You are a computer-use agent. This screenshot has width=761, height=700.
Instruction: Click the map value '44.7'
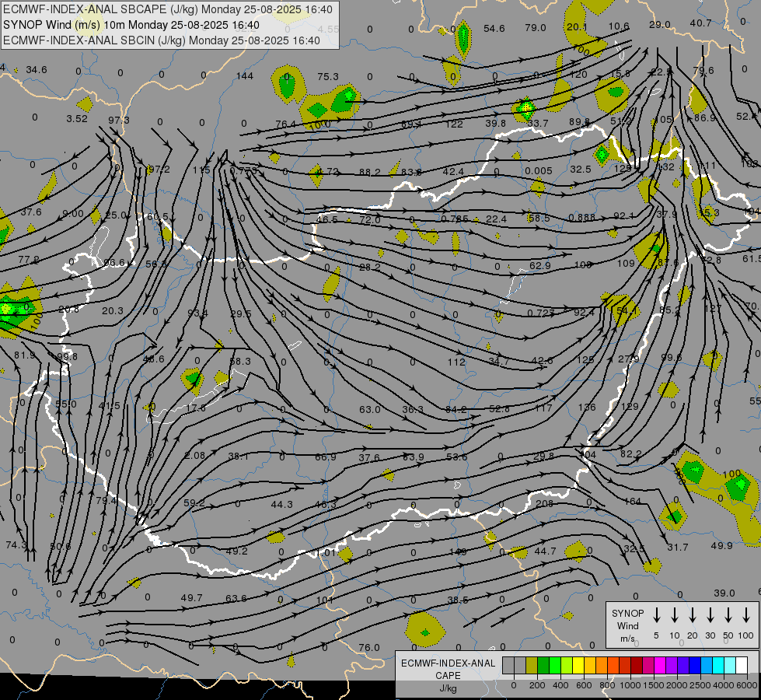coord(545,551)
